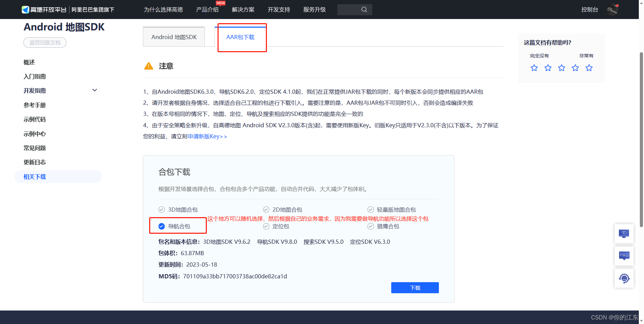Switch to AAR包下载 tab

pyautogui.click(x=240, y=37)
